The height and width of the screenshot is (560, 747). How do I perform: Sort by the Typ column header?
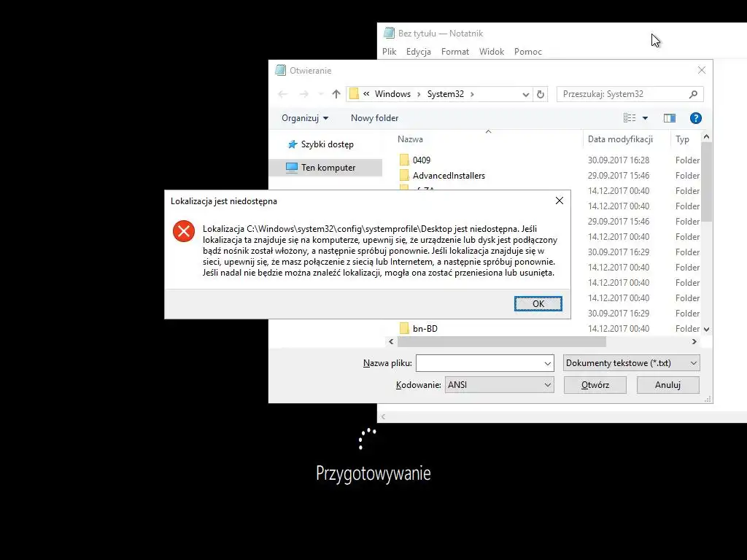(682, 139)
